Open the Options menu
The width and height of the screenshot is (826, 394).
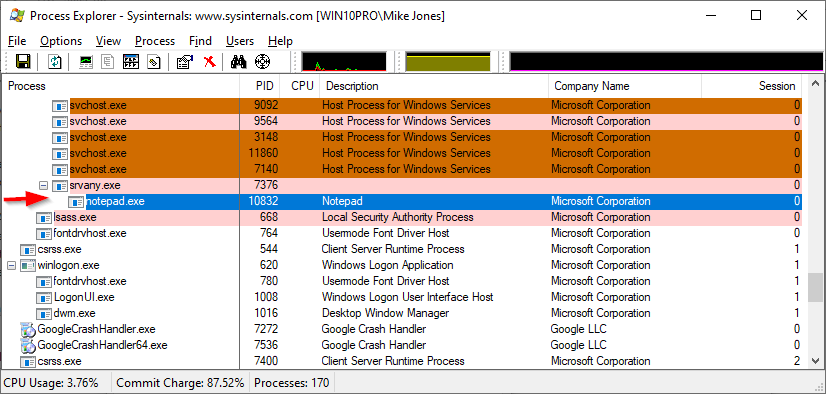pyautogui.click(x=61, y=41)
